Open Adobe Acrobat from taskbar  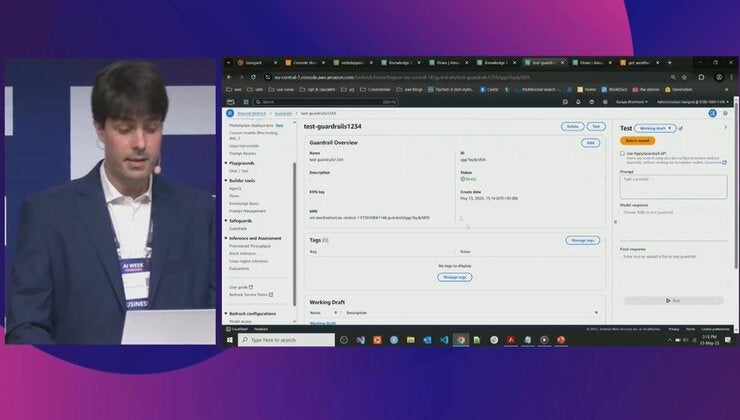coord(511,340)
